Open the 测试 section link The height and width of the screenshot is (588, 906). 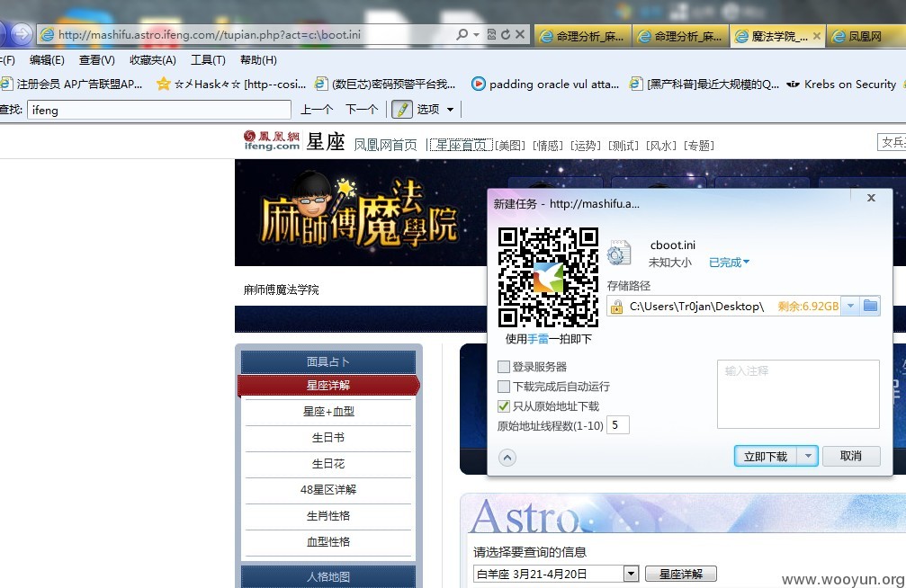point(623,146)
